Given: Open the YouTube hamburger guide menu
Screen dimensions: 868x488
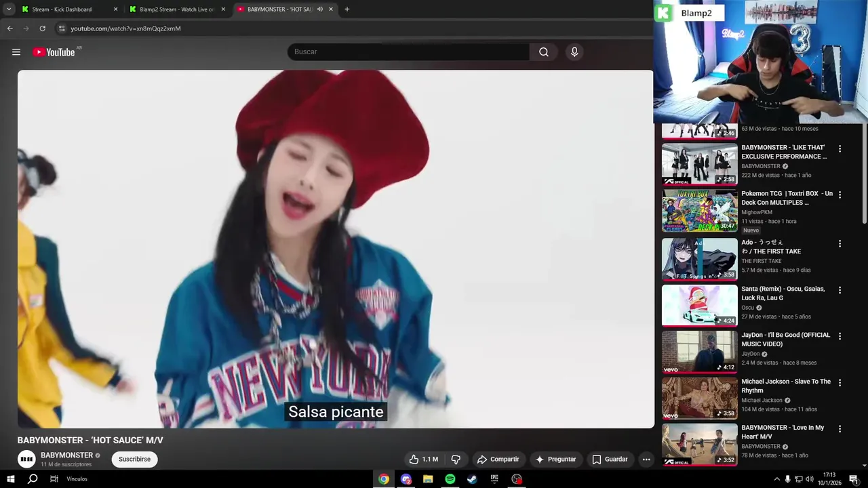Looking at the screenshot, I should coord(16,52).
